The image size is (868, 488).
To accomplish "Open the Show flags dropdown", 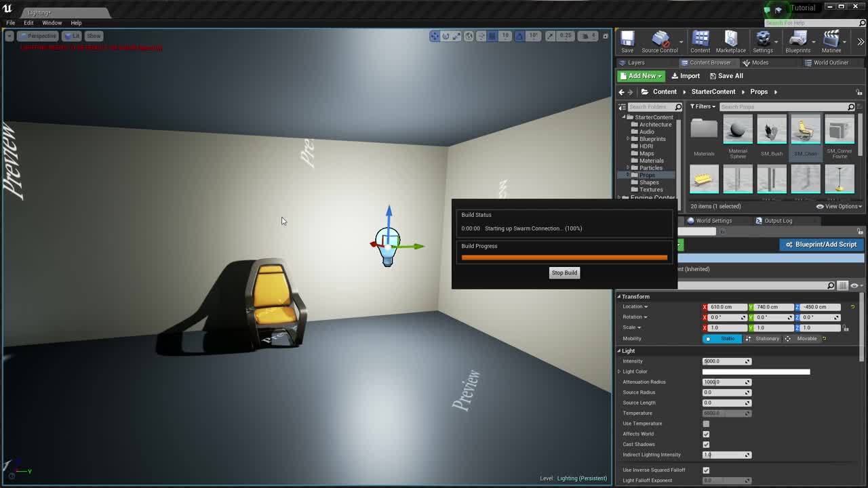I will pos(94,36).
